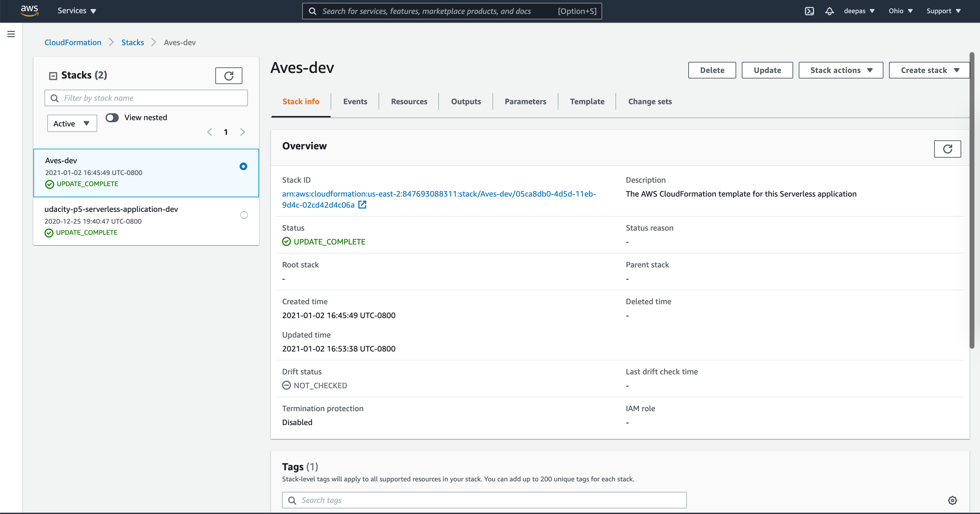Viewport: 980px width, 514px height.
Task: Toggle the View nested switch
Action: pyautogui.click(x=112, y=118)
